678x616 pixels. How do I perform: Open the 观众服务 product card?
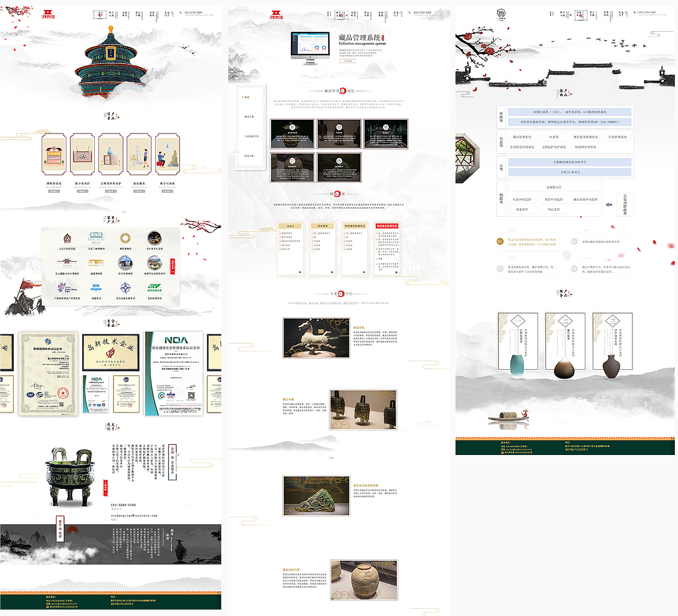point(139,154)
